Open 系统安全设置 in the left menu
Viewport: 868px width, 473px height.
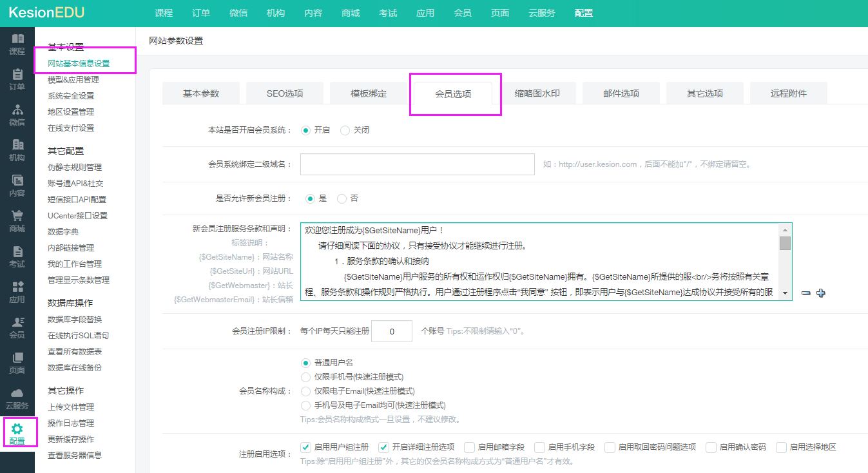coord(71,96)
